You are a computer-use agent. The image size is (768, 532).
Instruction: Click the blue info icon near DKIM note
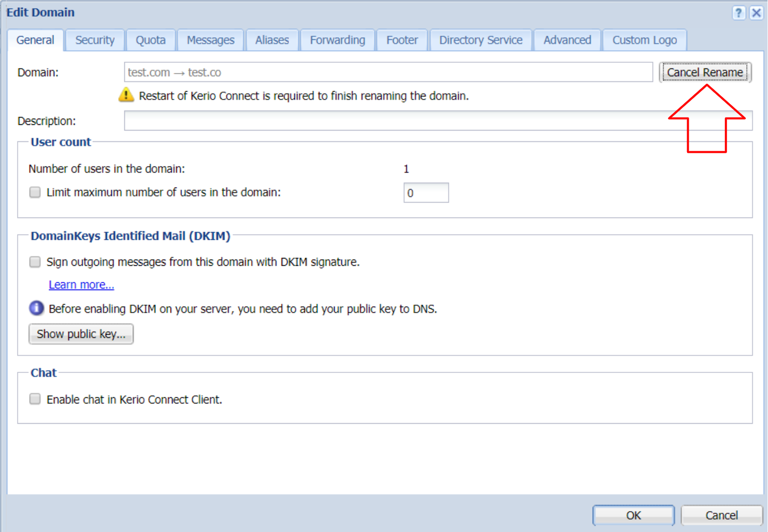pyautogui.click(x=36, y=308)
